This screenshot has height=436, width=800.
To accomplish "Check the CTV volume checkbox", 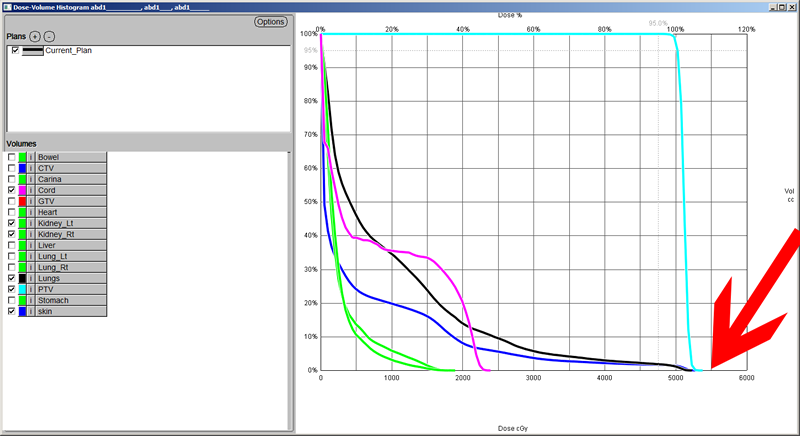I will tap(12, 168).
